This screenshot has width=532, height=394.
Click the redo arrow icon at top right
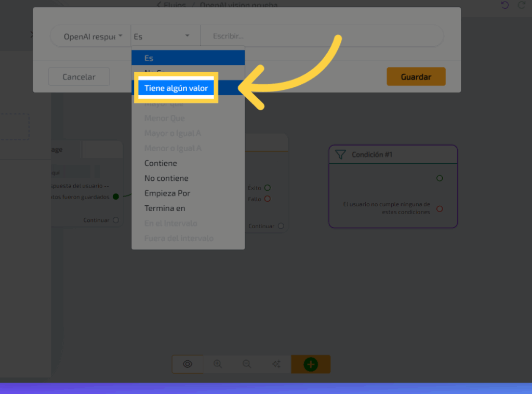pos(522,5)
